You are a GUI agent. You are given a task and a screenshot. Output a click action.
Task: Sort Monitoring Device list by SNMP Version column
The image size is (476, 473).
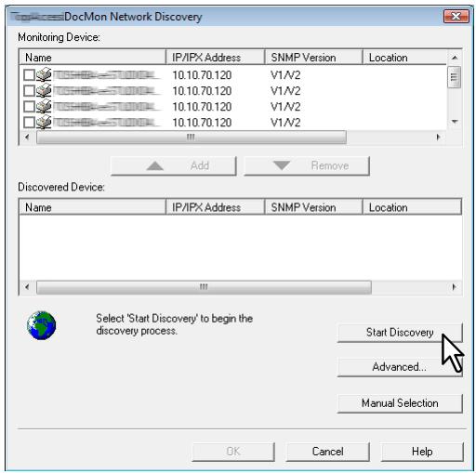313,58
